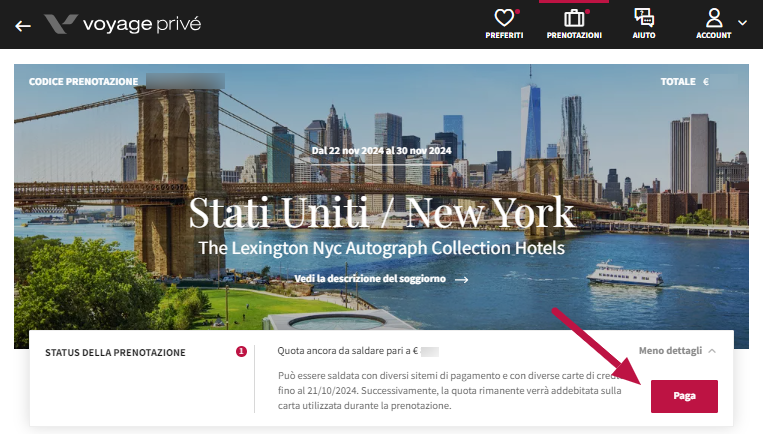763x434 pixels.
Task: Open the Voyage Privé logo home
Action: (123, 24)
